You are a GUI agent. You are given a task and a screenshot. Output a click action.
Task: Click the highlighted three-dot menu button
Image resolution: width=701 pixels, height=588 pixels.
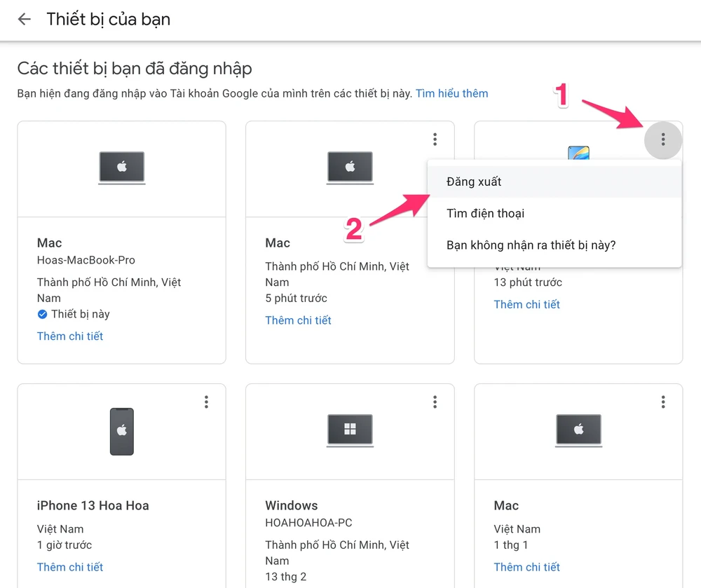point(662,140)
